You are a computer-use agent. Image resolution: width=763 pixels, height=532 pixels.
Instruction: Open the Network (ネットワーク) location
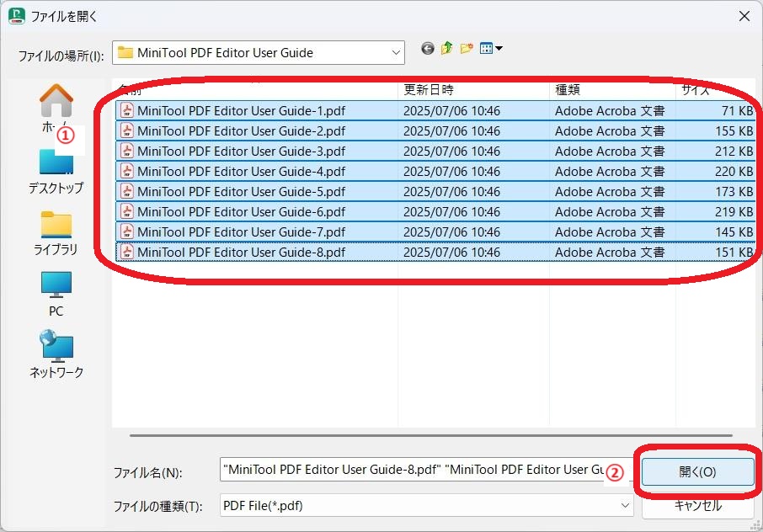[56, 355]
